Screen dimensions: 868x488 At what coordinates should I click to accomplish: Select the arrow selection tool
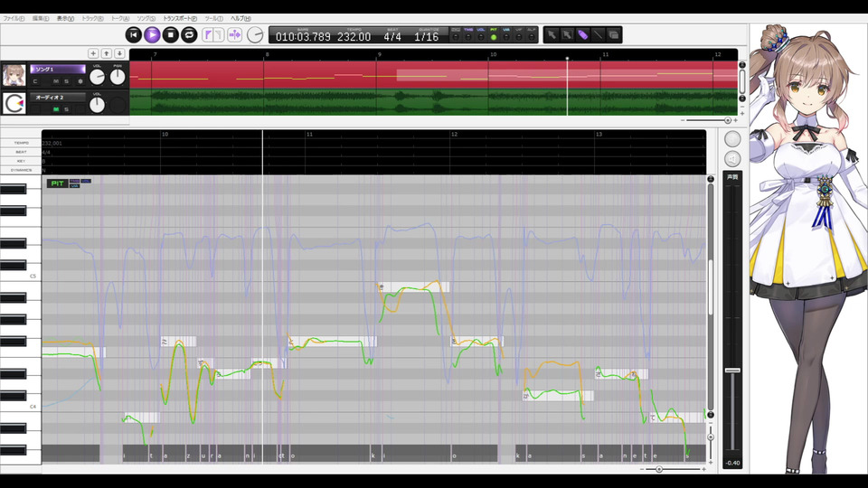(552, 35)
